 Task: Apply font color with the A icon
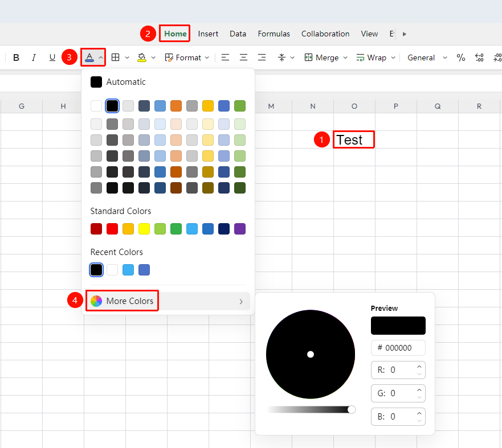pyautogui.click(x=89, y=57)
